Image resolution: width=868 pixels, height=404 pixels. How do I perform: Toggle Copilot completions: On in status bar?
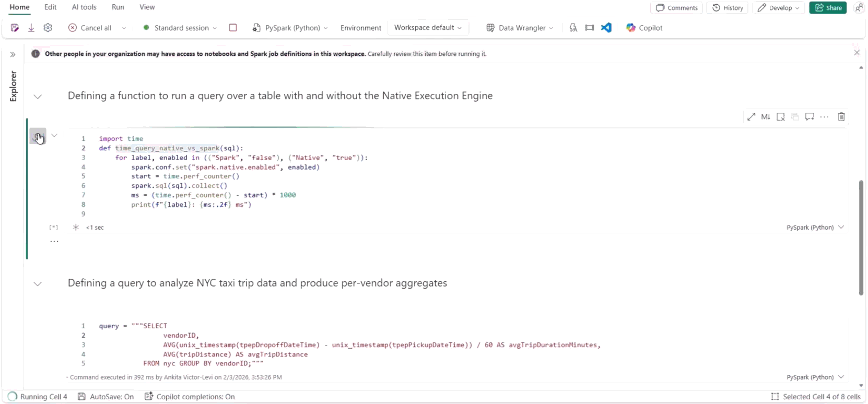click(x=190, y=397)
